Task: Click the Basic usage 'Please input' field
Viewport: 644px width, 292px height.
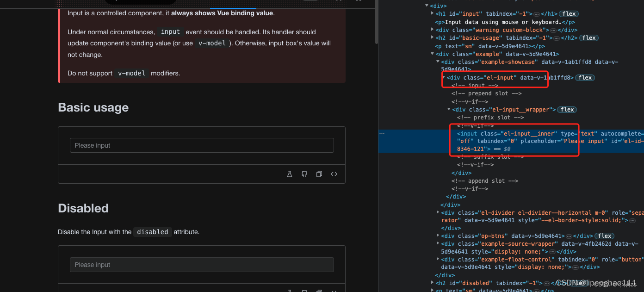Action: click(x=202, y=145)
